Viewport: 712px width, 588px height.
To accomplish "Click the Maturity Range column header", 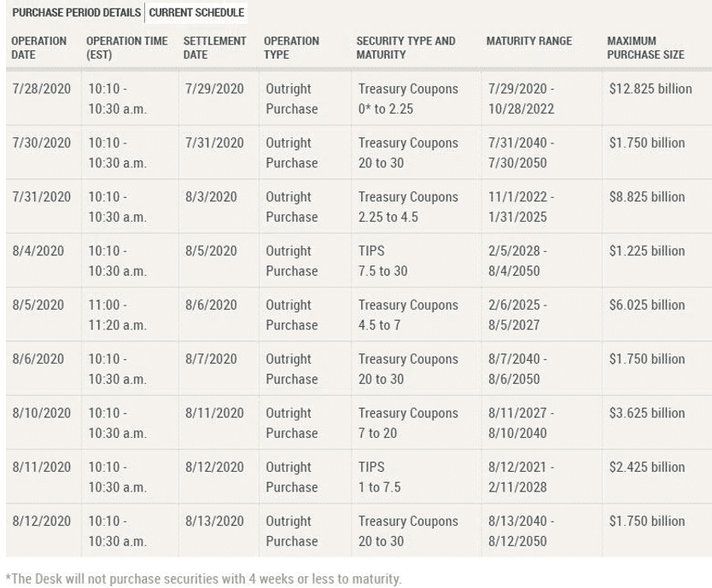I will [x=529, y=41].
